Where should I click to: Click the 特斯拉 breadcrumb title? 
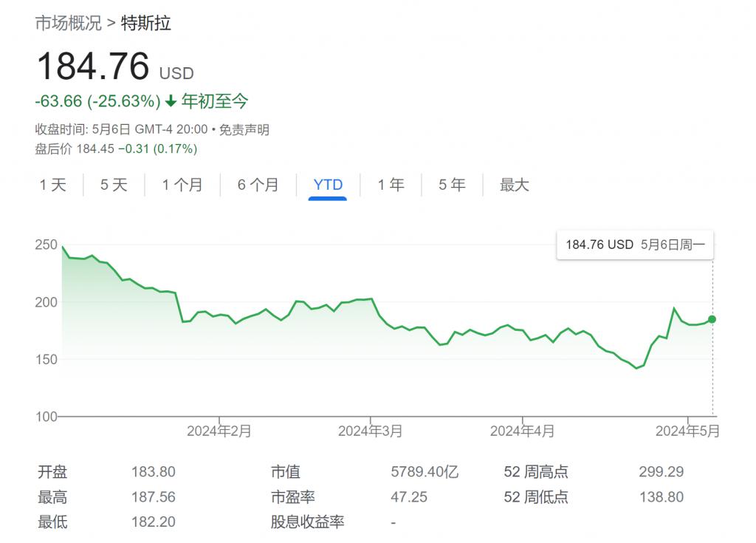pyautogui.click(x=145, y=23)
